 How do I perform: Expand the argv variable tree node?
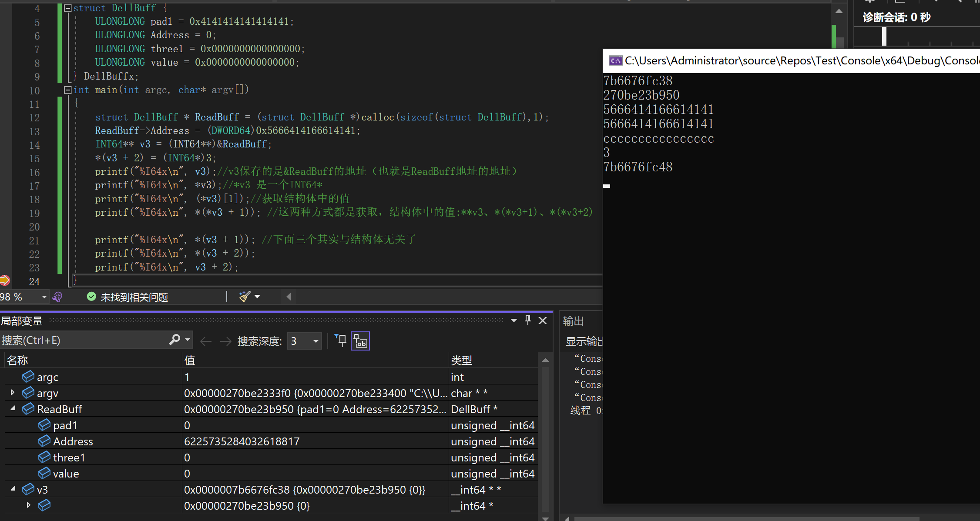coord(13,393)
